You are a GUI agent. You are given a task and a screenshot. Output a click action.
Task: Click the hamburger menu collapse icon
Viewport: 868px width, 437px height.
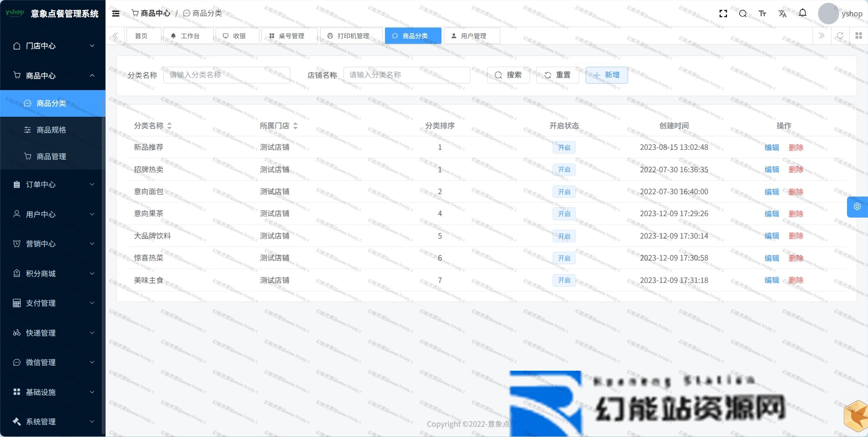pos(116,14)
